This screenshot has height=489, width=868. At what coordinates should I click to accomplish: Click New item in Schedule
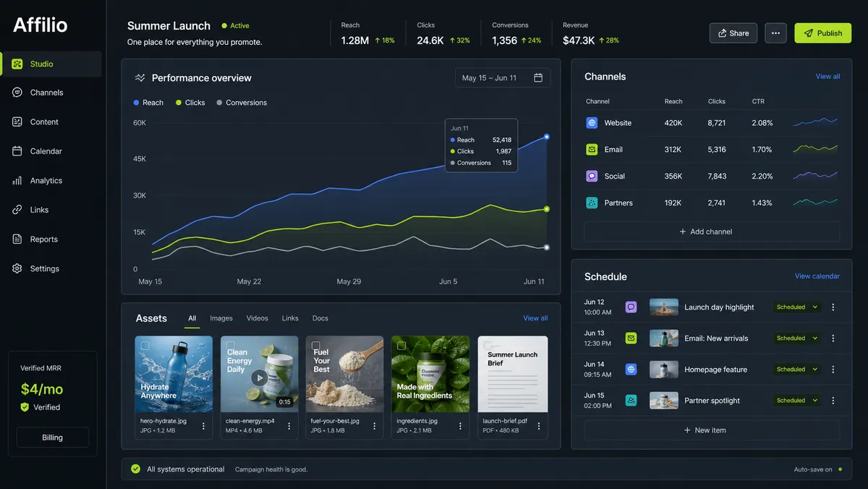[x=712, y=430]
